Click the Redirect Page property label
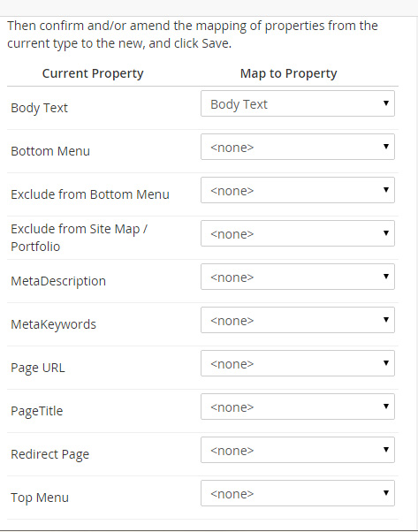Image resolution: width=418 pixels, height=532 pixels. 49,454
